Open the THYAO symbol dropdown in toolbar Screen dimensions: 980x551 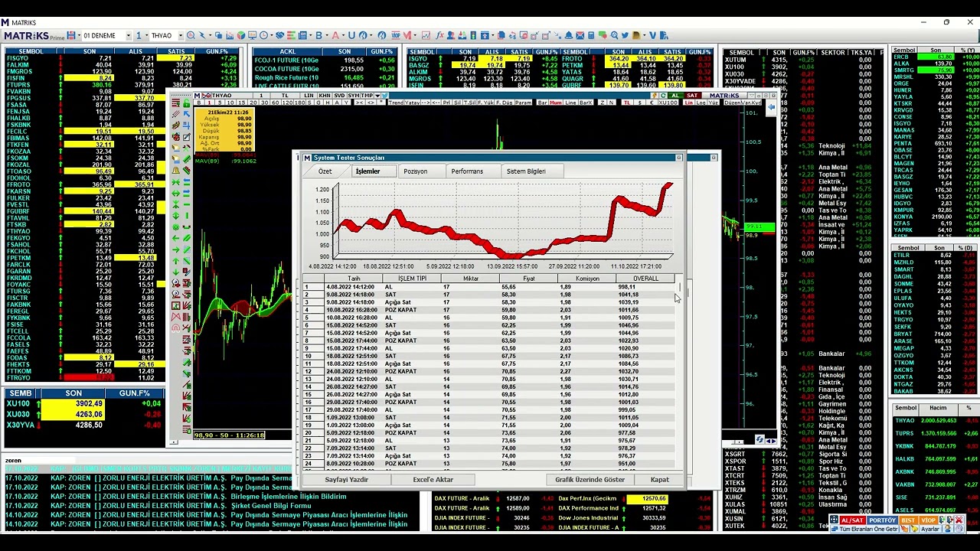point(181,35)
